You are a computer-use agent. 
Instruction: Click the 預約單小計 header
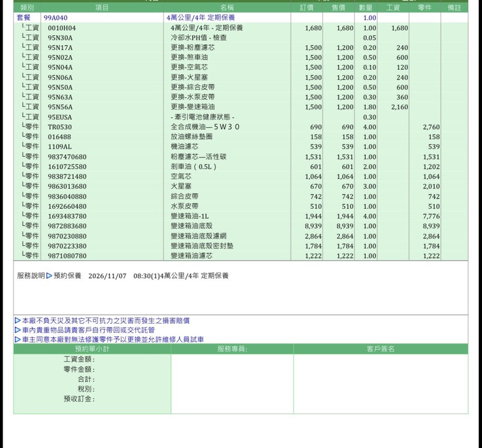[x=92, y=349]
